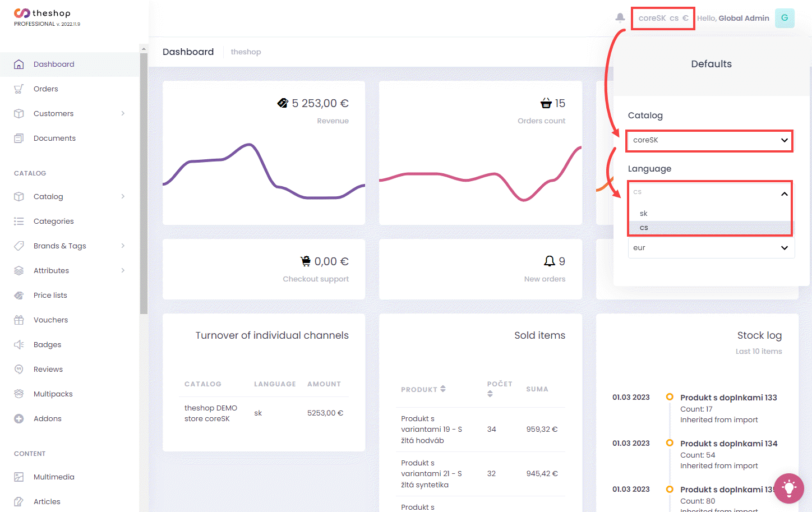
Task: Open the notifications bell icon
Action: [x=620, y=18]
